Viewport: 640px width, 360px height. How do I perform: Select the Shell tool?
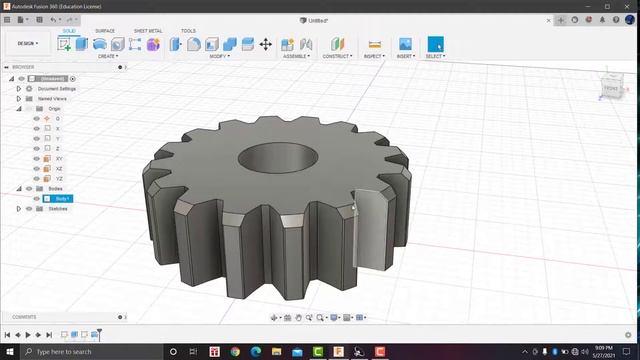[212, 44]
